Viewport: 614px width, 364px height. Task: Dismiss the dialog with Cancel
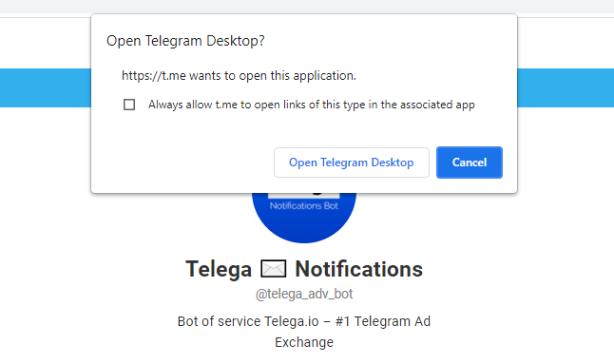click(x=470, y=163)
